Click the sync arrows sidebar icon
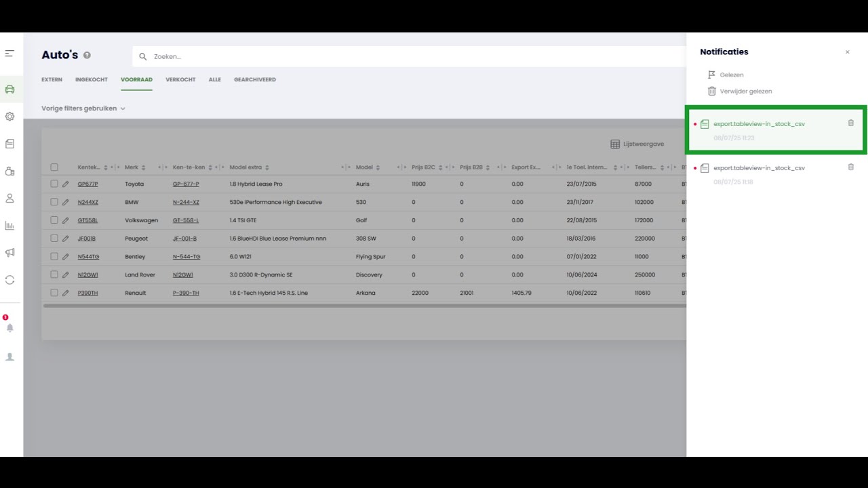 (x=9, y=280)
